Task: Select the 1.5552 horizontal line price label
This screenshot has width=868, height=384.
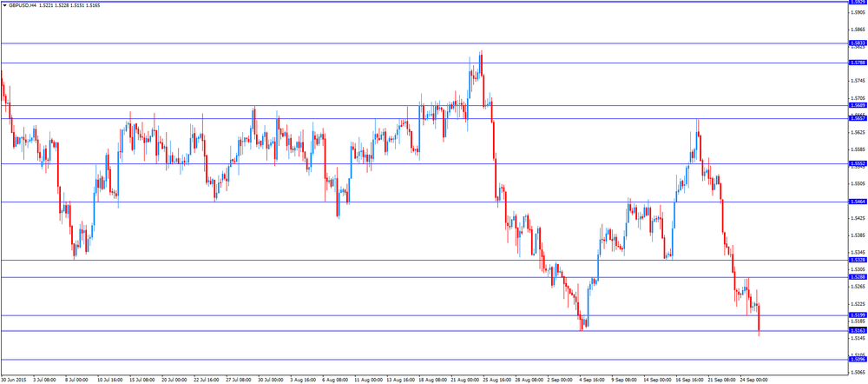Action: tap(857, 163)
